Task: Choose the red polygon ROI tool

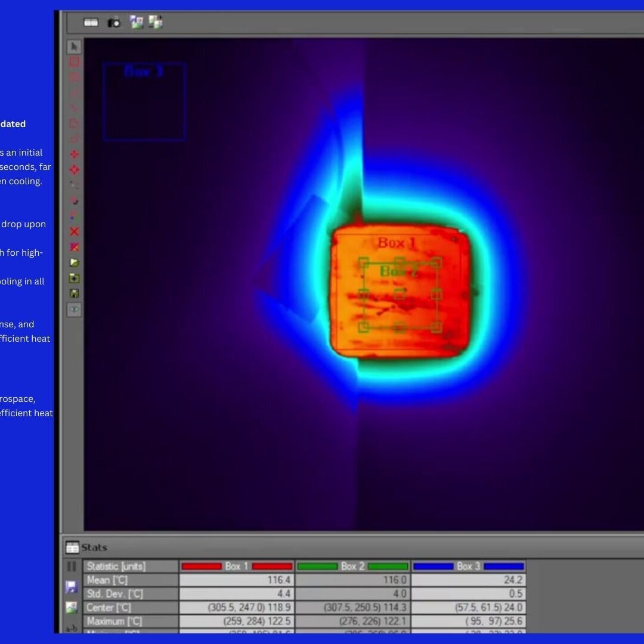Action: point(75,123)
